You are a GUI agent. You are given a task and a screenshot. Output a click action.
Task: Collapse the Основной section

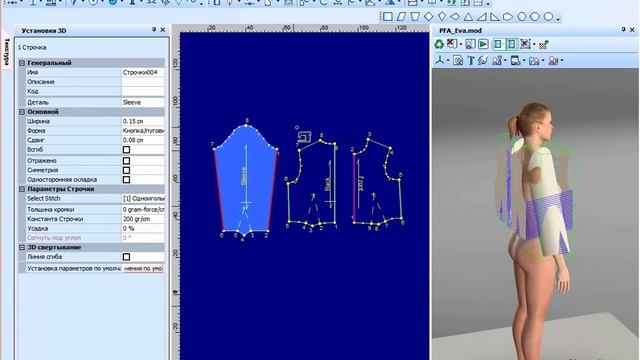[22, 111]
